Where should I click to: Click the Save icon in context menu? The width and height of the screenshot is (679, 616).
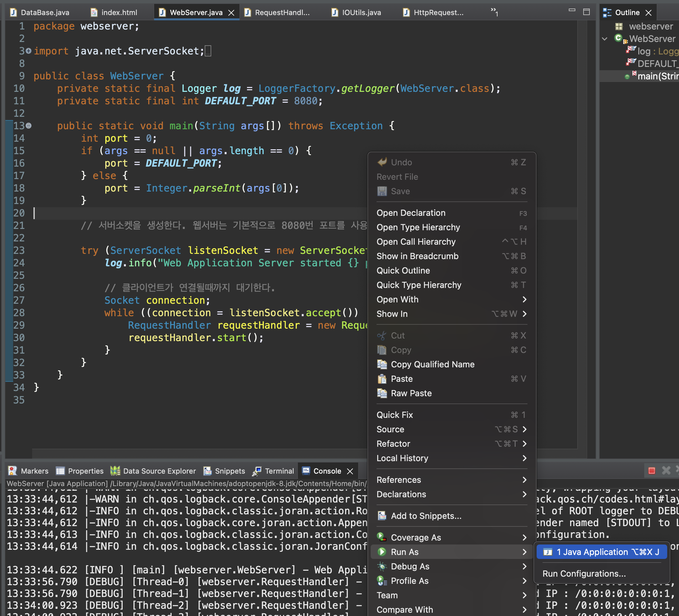point(382,191)
